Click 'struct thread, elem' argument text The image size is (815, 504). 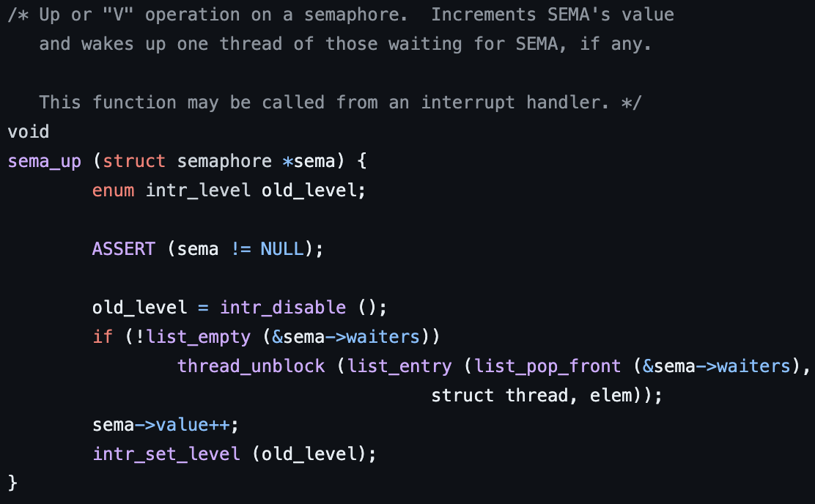[531, 396]
